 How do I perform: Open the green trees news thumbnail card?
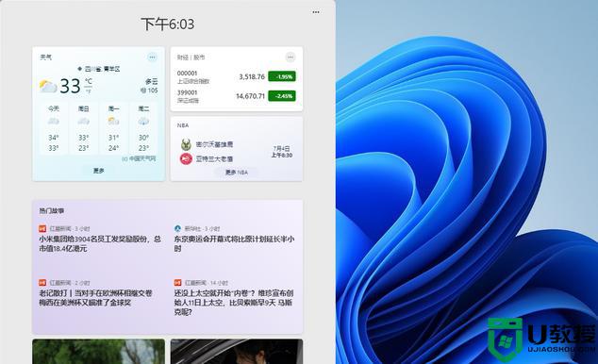point(99,352)
